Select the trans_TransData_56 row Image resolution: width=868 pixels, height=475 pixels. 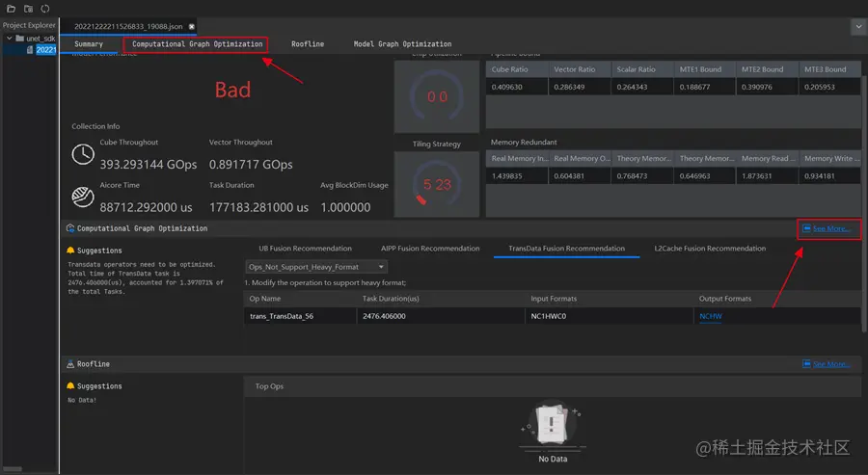[552, 316]
